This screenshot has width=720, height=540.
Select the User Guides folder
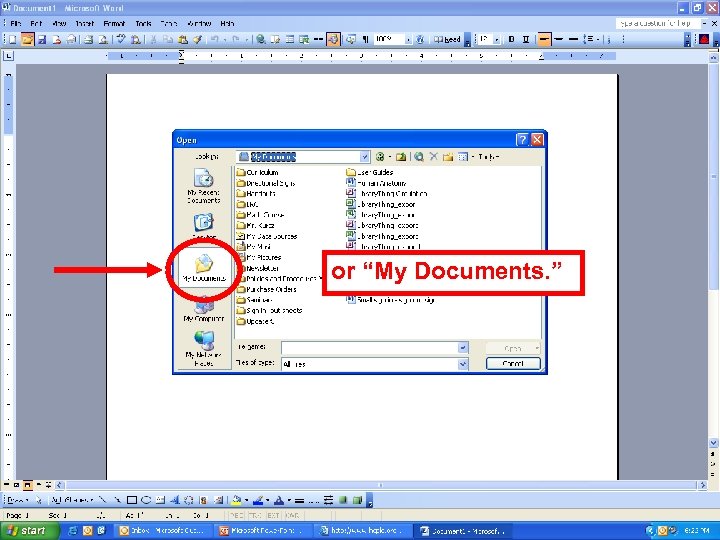point(370,172)
